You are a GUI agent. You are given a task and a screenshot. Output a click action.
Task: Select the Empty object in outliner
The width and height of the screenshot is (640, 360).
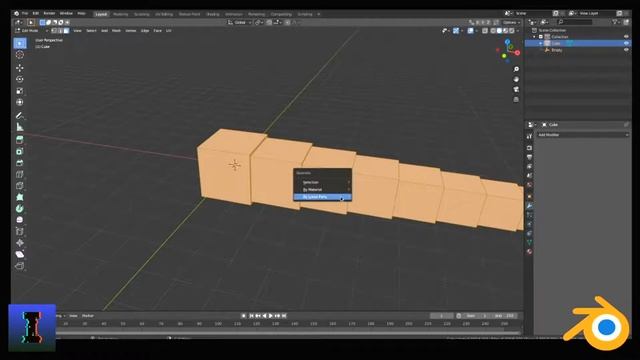coord(557,50)
